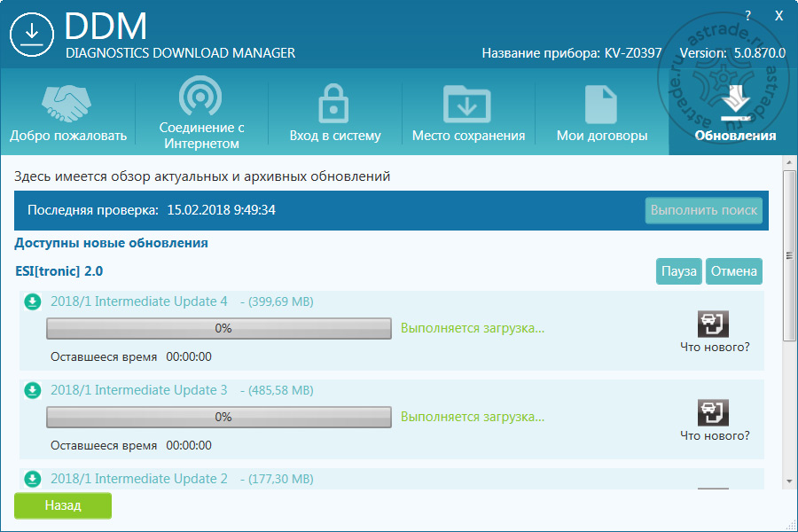Click the scrollbar down arrow
Screen dimensions: 798x532
[789, 481]
